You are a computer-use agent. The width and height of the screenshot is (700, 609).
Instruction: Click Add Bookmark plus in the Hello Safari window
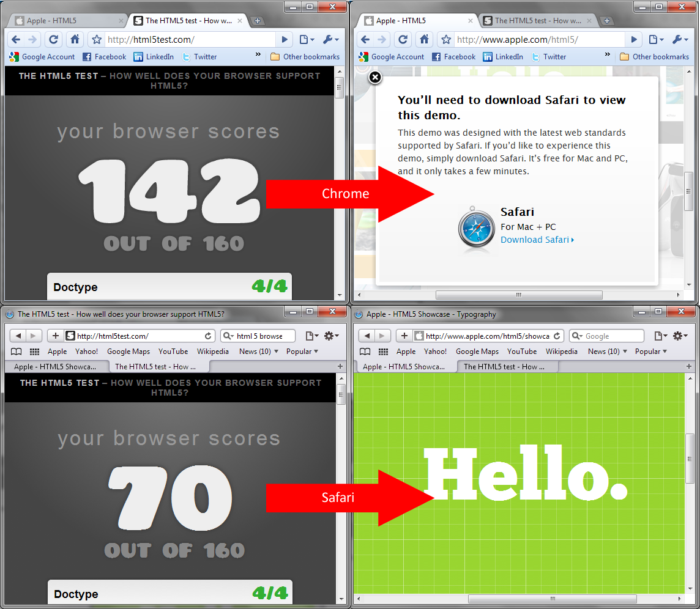tap(404, 336)
